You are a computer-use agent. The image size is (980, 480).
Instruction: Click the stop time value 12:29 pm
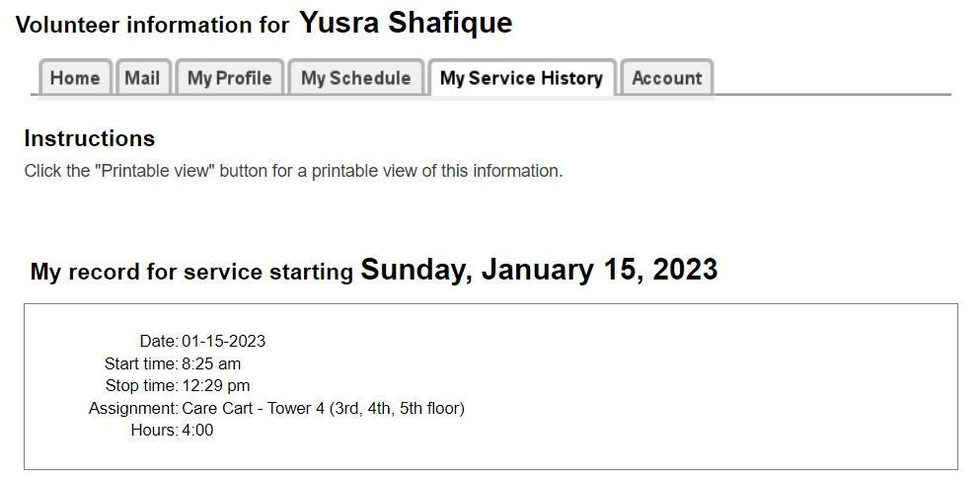pos(215,385)
